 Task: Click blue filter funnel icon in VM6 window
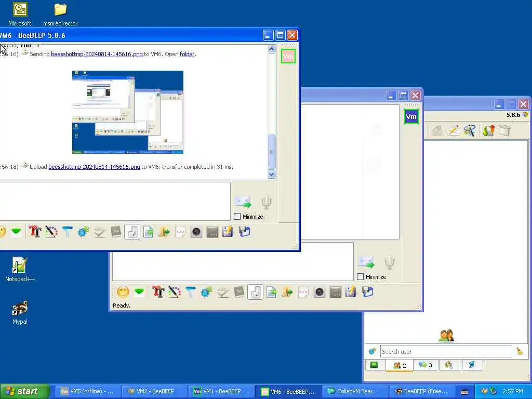coord(68,232)
